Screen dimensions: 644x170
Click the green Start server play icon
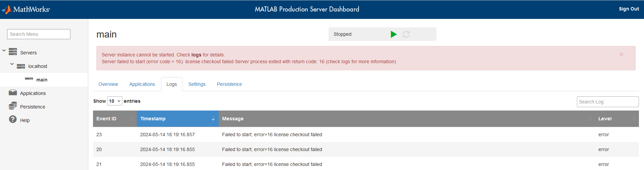[x=394, y=34]
